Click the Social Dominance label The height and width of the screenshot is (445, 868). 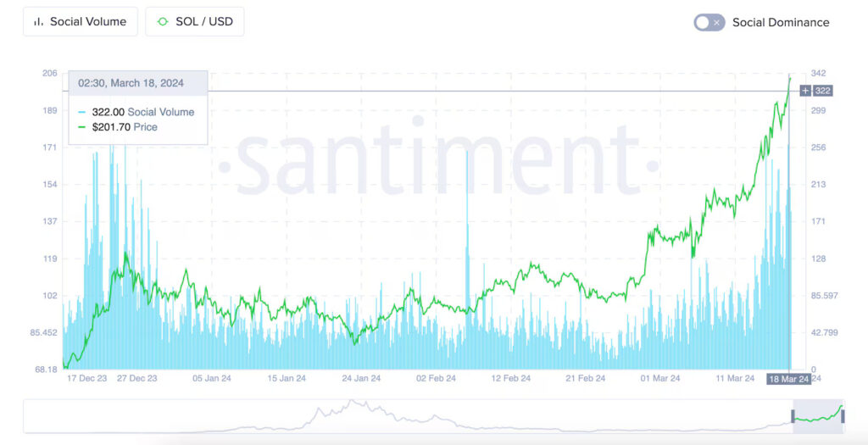[781, 22]
